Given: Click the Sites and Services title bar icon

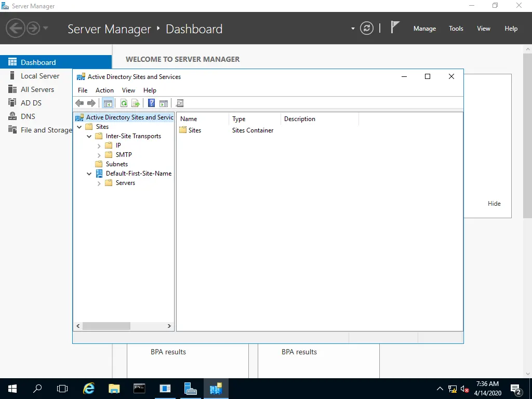Looking at the screenshot, I should point(81,77).
